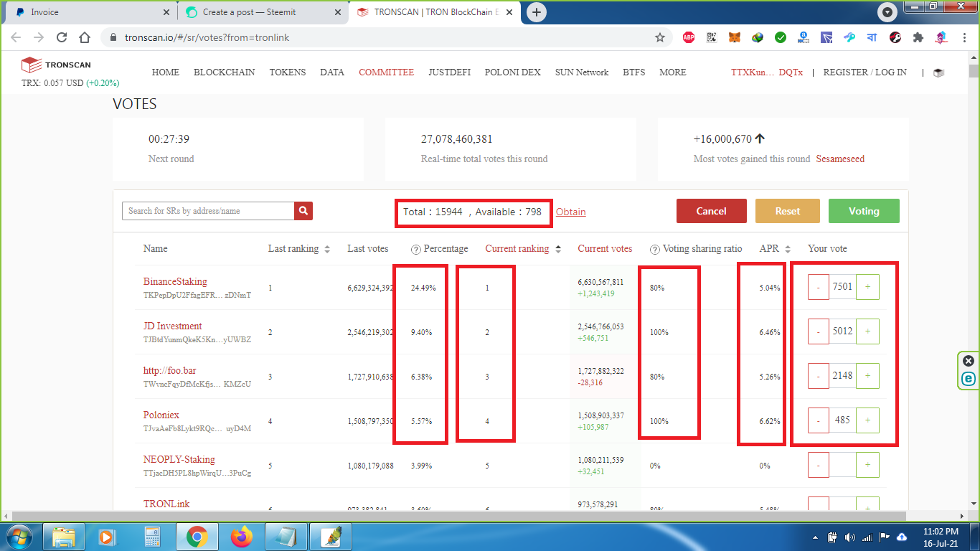Click the BinanceStaking vote amount field

(842, 287)
